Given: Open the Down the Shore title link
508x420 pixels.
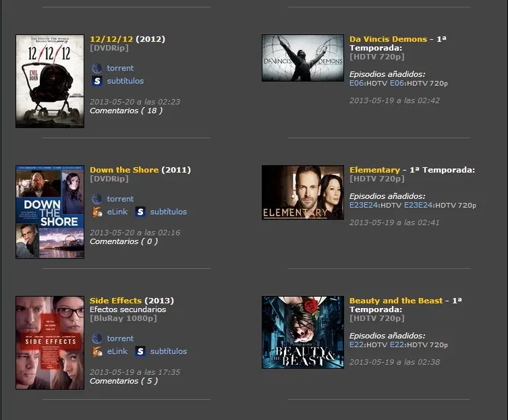Looking at the screenshot, I should [x=124, y=170].
